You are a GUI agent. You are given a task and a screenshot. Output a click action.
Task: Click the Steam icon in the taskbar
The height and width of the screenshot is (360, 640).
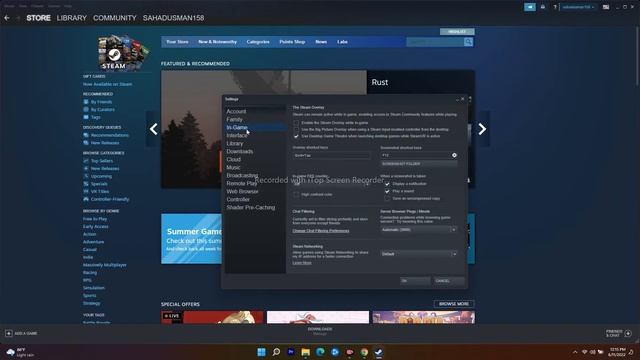[379, 352]
